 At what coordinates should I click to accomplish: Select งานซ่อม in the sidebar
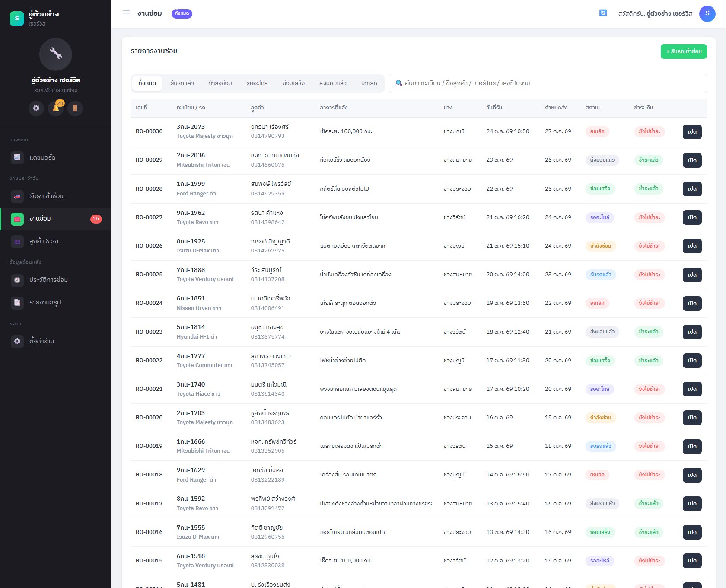click(56, 219)
